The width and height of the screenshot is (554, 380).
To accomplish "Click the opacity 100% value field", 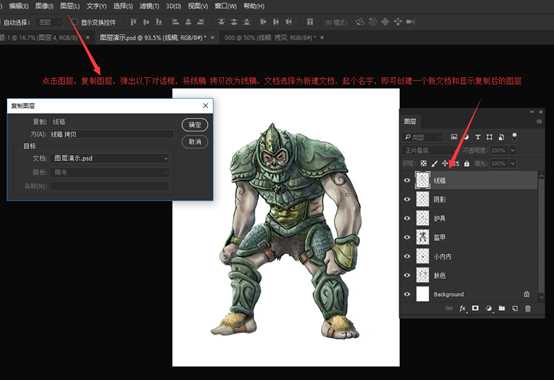I will (x=499, y=150).
